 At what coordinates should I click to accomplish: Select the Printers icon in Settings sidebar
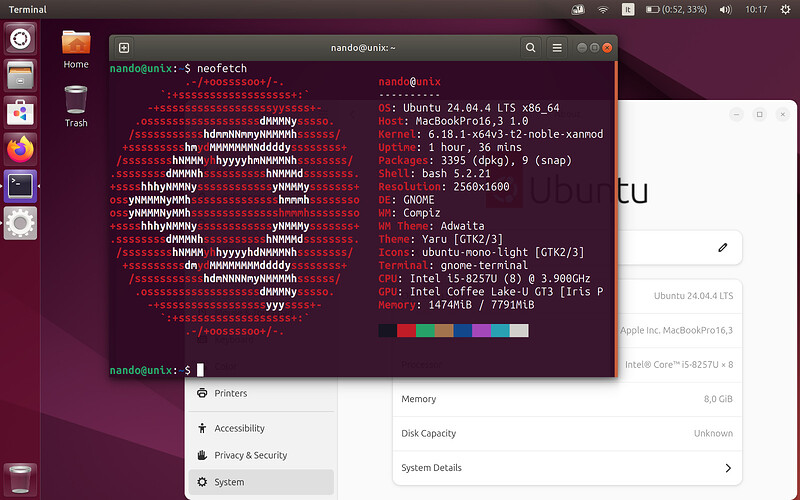[202, 393]
